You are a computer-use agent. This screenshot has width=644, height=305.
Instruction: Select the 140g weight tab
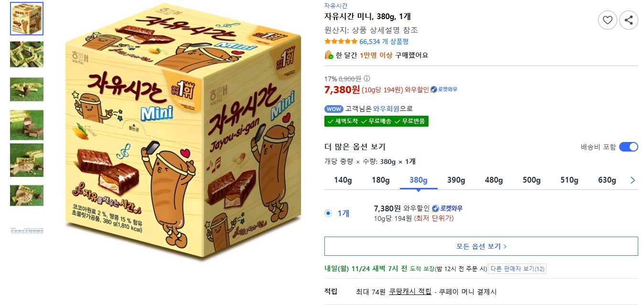point(343,180)
